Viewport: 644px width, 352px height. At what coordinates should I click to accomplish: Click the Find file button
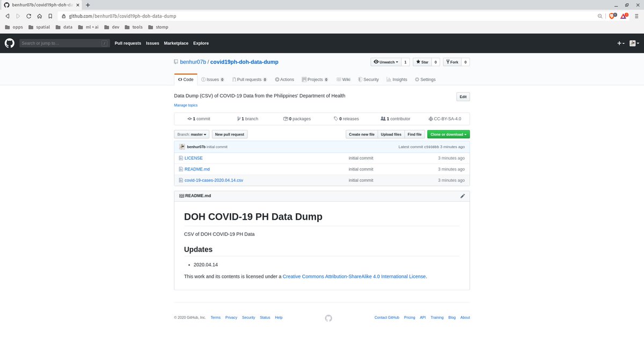[x=414, y=134]
